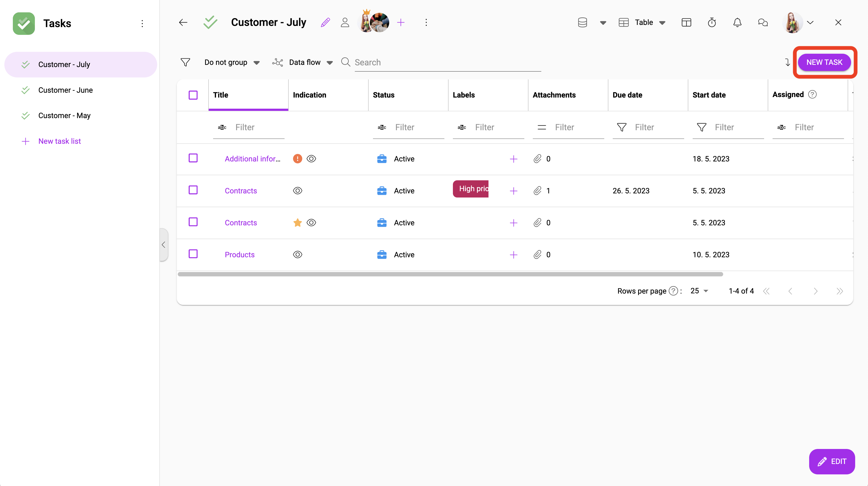Open the rows per page 25 dropdown
The image size is (868, 486).
click(x=699, y=291)
